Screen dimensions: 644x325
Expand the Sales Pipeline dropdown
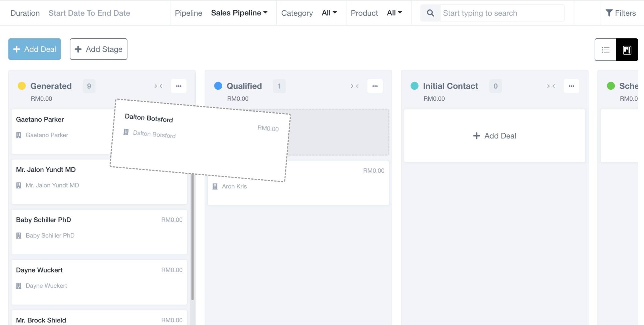pos(239,13)
